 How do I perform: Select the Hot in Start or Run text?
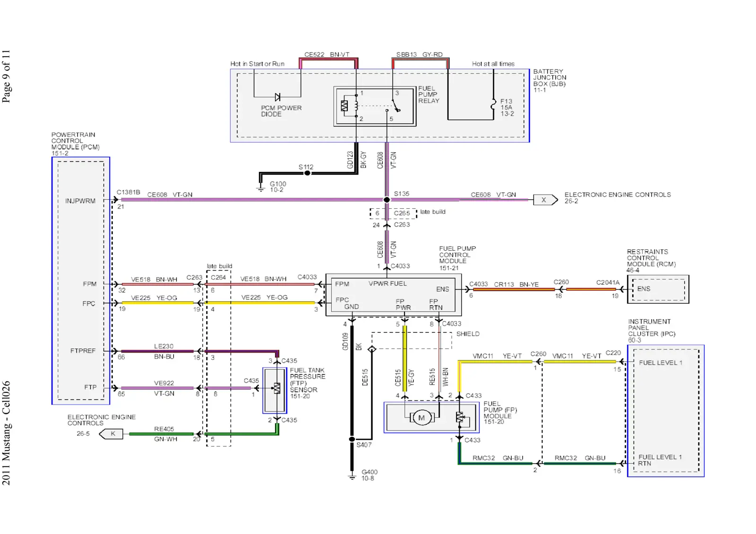[x=258, y=64]
